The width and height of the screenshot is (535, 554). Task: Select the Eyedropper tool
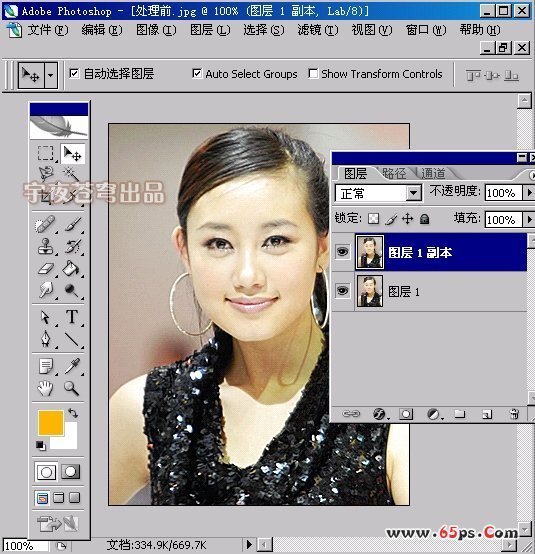tap(72, 366)
